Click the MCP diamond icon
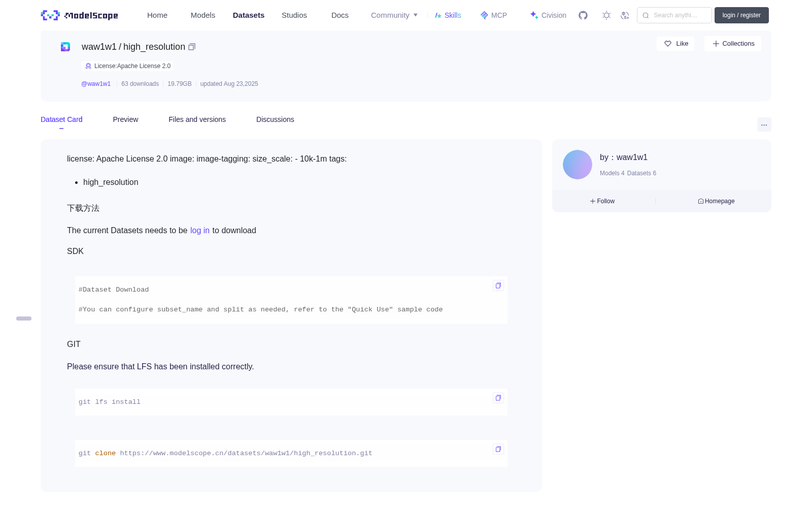 click(x=484, y=15)
